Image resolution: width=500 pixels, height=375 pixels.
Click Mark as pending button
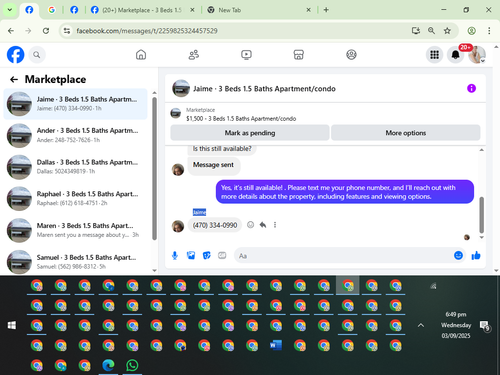250,133
